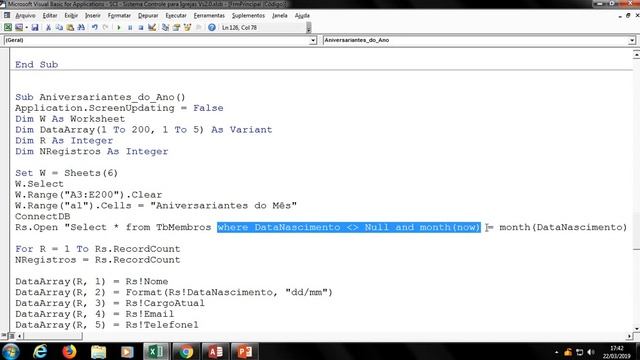
Task: Click the 'Application.ScreenUpdating = False' line
Action: click(119, 108)
